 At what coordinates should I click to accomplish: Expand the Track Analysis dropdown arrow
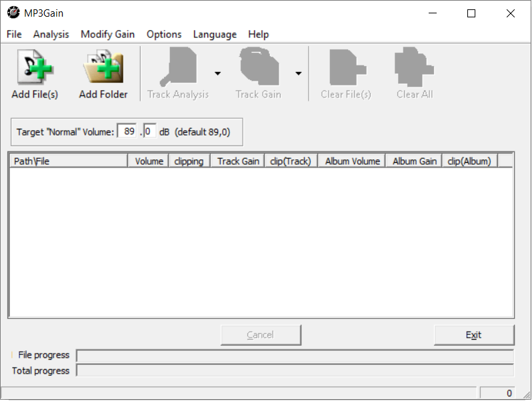point(217,73)
